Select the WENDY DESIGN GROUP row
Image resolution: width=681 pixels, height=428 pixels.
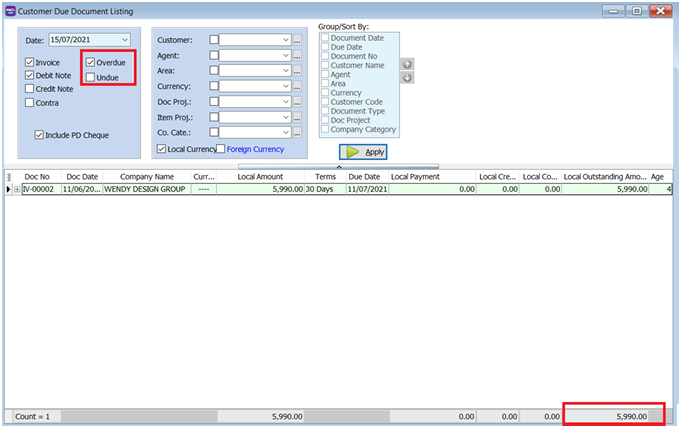point(145,189)
